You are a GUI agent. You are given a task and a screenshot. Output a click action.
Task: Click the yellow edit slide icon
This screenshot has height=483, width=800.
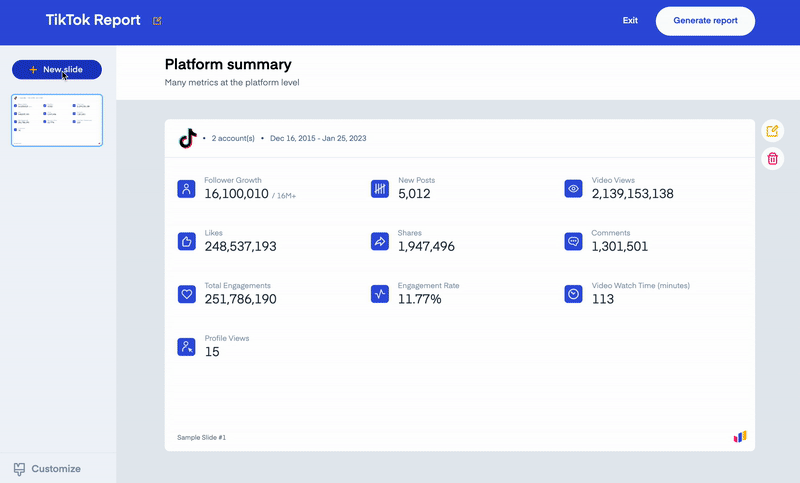point(772,131)
